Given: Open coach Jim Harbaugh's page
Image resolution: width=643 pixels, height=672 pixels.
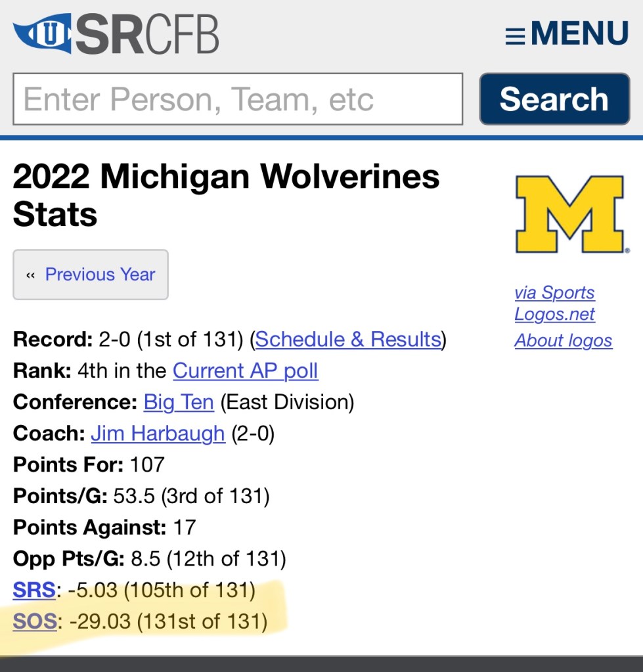Looking at the screenshot, I should tap(158, 434).
